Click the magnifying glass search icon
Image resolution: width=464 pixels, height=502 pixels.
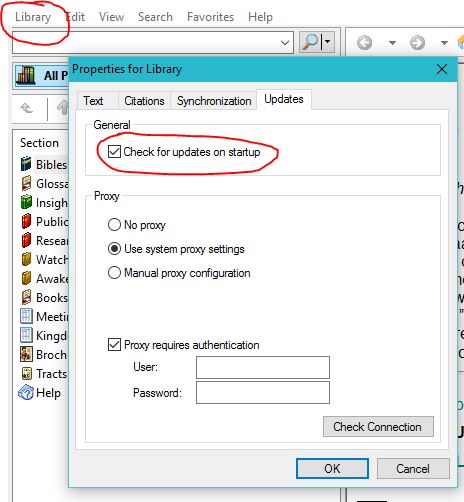tap(310, 42)
